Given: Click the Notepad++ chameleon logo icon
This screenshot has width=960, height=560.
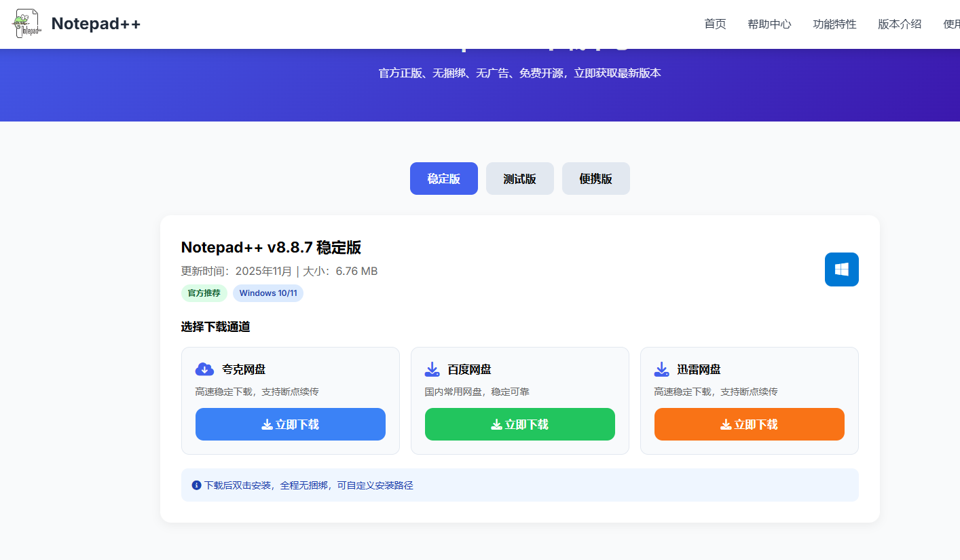Looking at the screenshot, I should 26,24.
